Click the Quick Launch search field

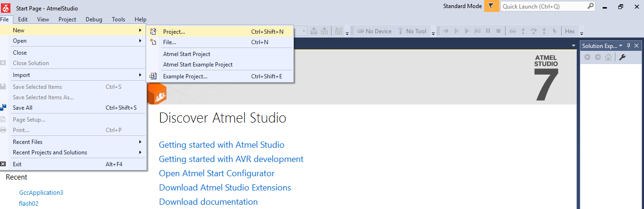(x=548, y=7)
